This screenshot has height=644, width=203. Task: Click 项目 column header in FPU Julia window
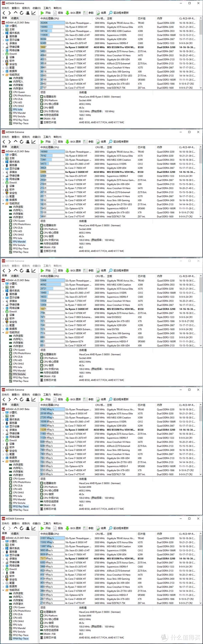(59, 92)
